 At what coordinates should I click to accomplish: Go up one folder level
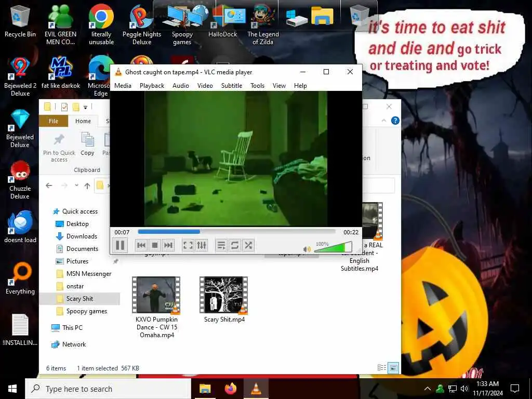click(87, 185)
